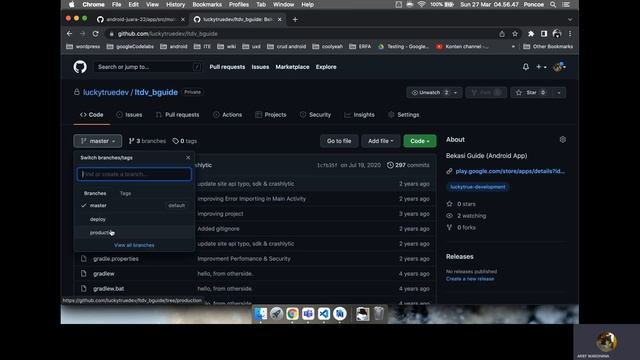Open the master branch dropdown
Image resolution: width=640 pixels, height=360 pixels.
[x=98, y=141]
